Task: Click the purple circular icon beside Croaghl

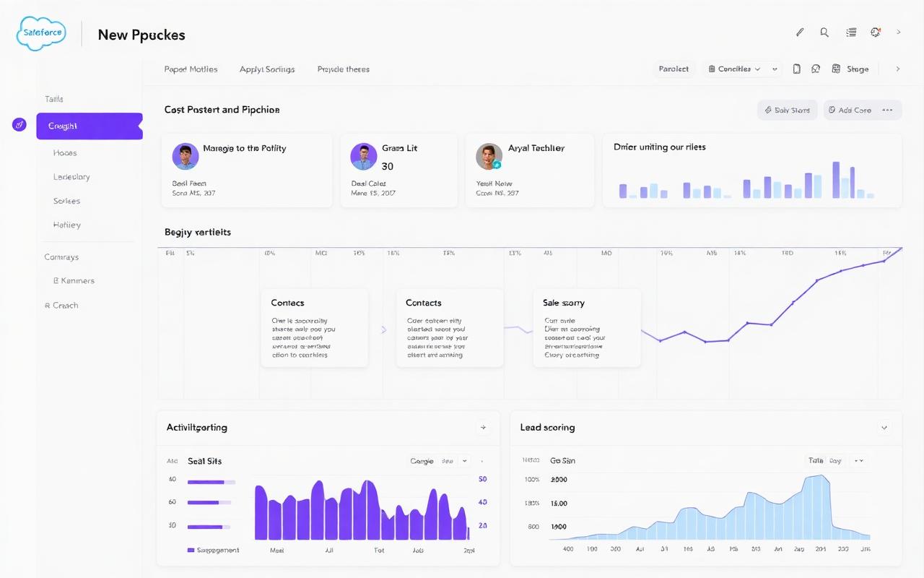Action: pos(19,125)
